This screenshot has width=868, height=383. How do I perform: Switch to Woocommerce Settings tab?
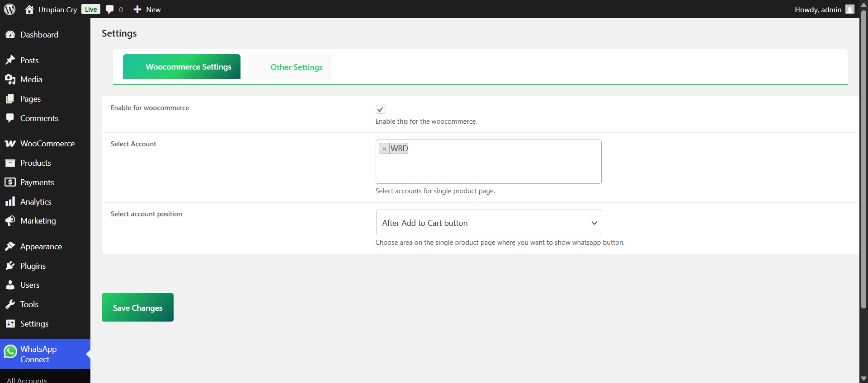(182, 67)
